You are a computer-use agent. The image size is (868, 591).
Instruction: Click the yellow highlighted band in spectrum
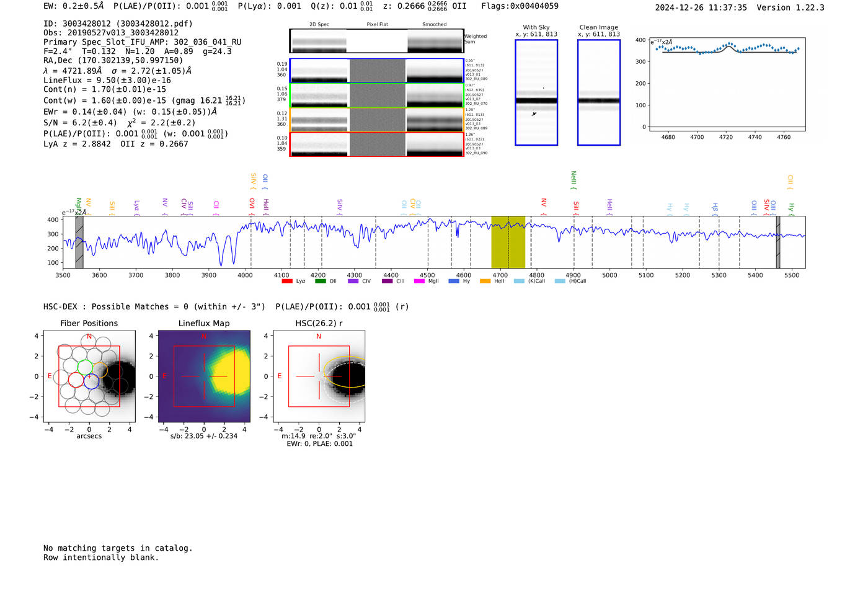click(x=508, y=242)
